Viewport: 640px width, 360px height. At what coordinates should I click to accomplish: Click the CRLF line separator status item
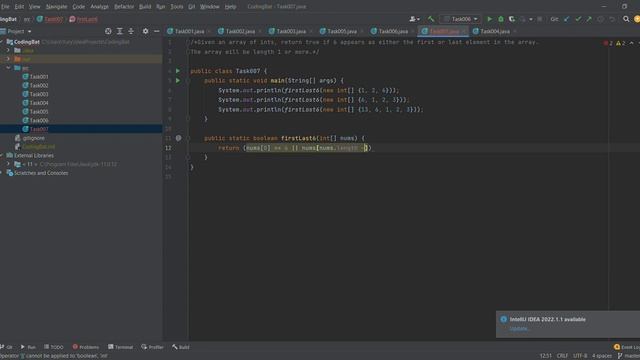tap(562, 356)
